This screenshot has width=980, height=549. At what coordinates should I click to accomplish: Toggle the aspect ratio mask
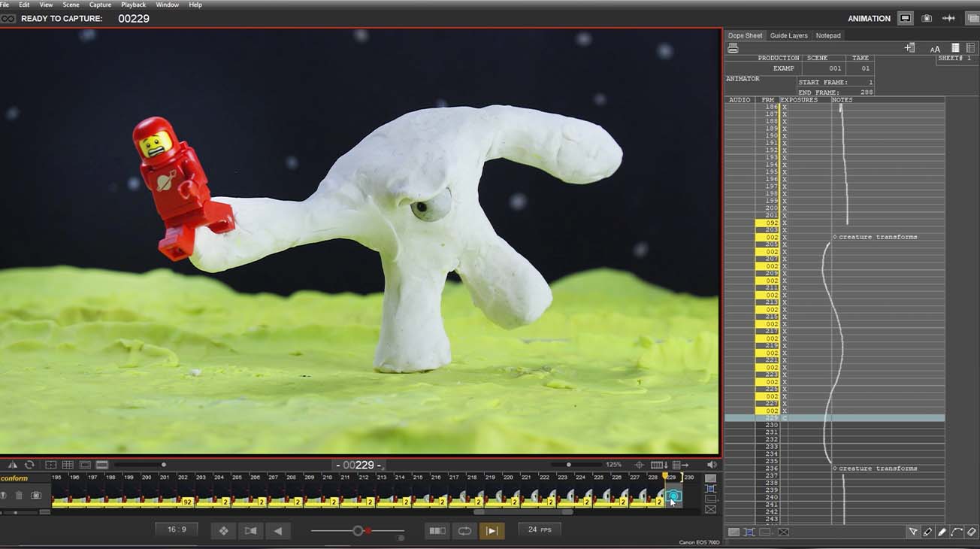point(85,465)
